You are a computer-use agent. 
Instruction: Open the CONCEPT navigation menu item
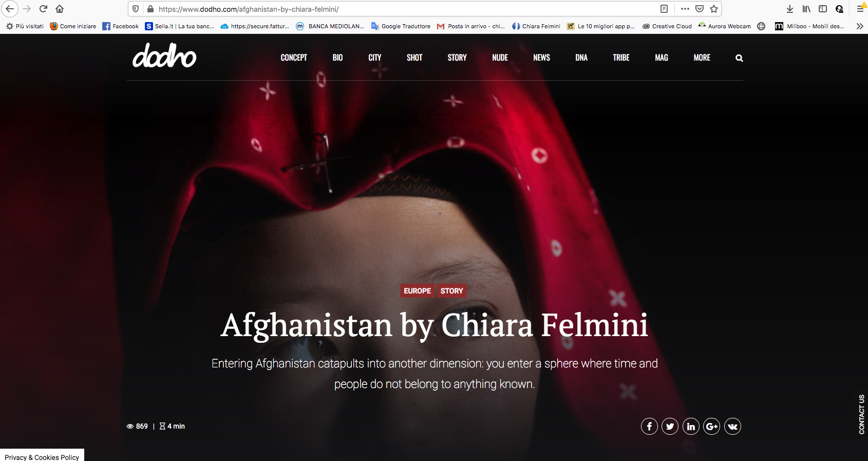coord(294,58)
